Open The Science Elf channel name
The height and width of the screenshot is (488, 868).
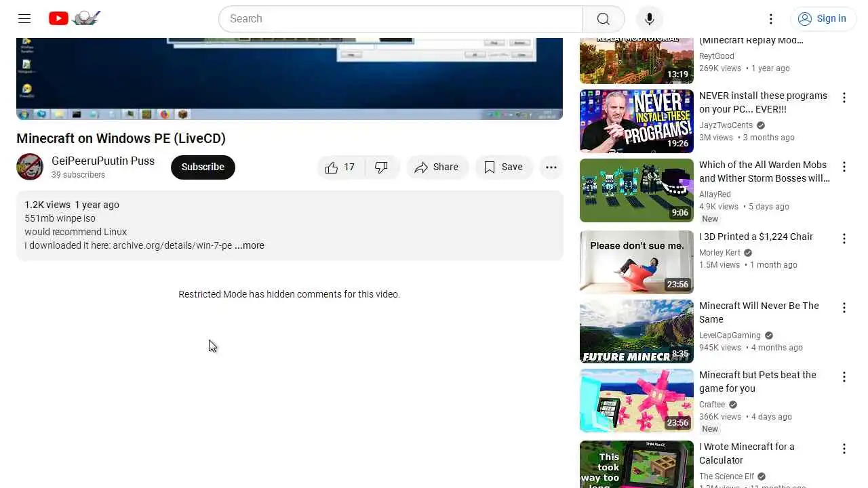[726, 476]
